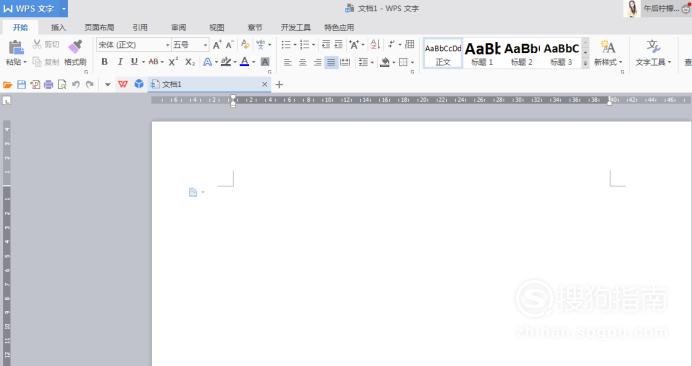Click the bulleted list icon
This screenshot has height=366, width=692.
pyautogui.click(x=286, y=45)
